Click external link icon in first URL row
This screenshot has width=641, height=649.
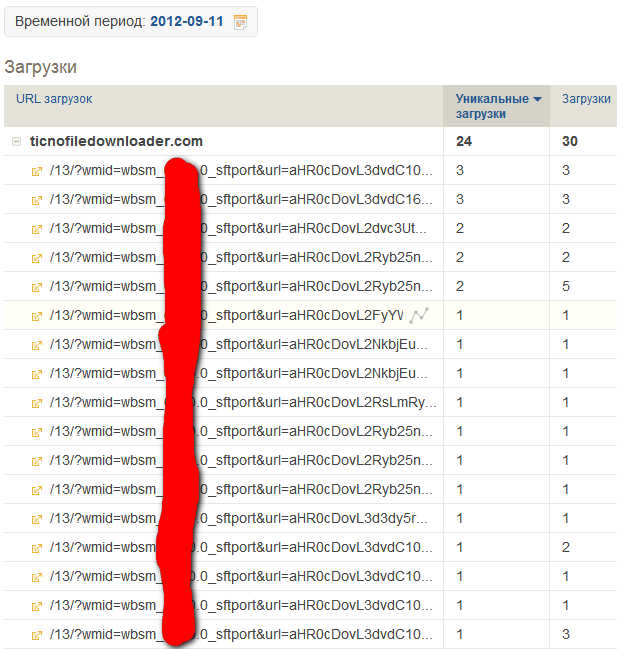pos(37,171)
